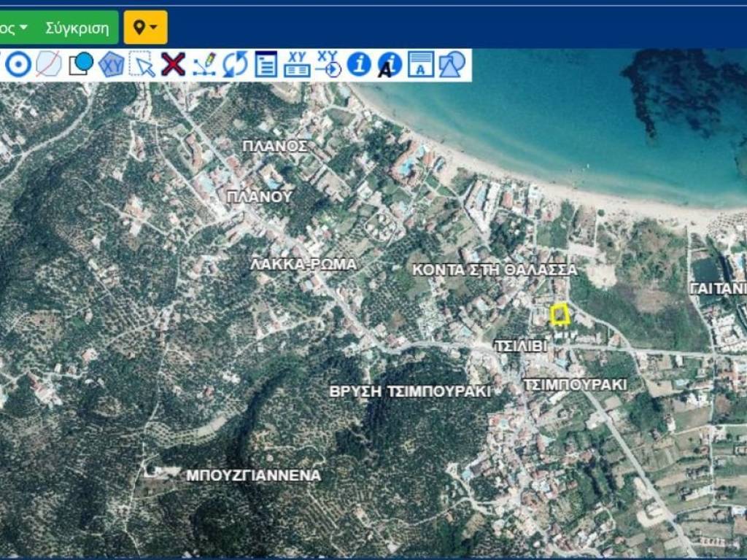Click the circle target drawing tool
This screenshot has height=560, width=747.
[x=18, y=65]
